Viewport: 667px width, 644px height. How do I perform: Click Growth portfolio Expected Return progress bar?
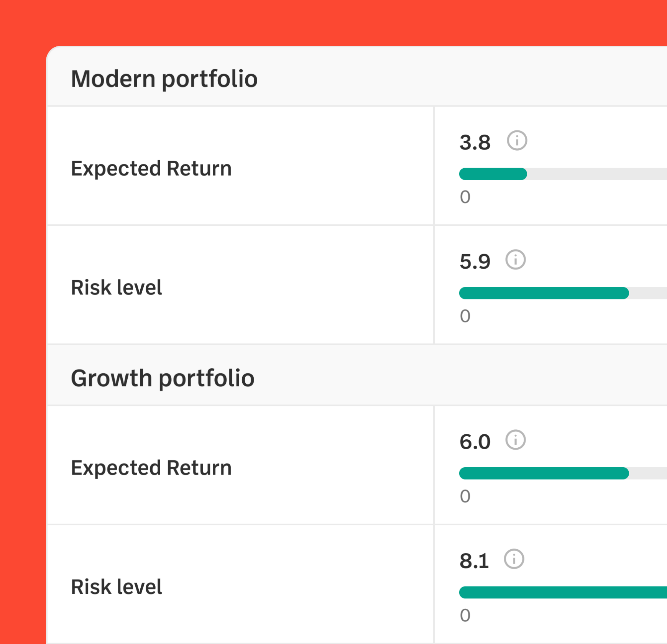pyautogui.click(x=563, y=473)
